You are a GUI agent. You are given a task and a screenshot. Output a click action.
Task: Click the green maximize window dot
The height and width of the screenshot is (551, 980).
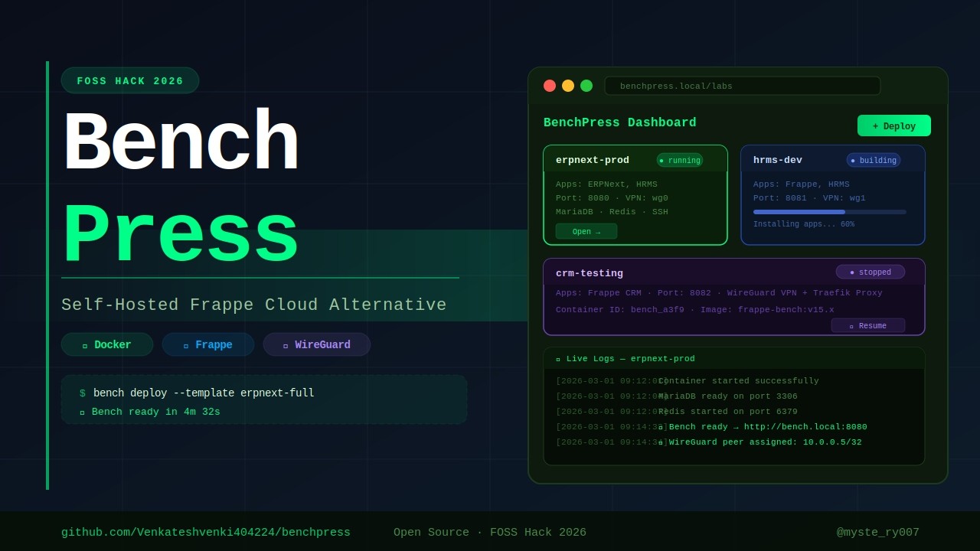coord(586,86)
